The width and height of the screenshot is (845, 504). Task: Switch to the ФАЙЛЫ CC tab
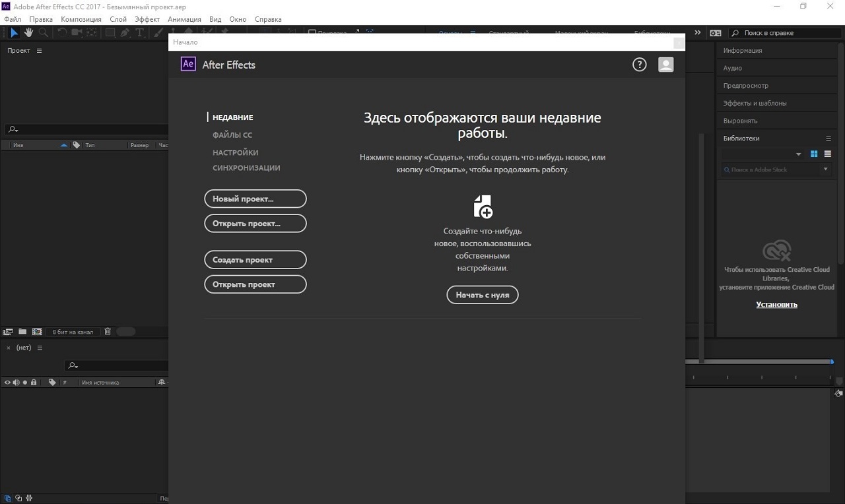coord(232,135)
